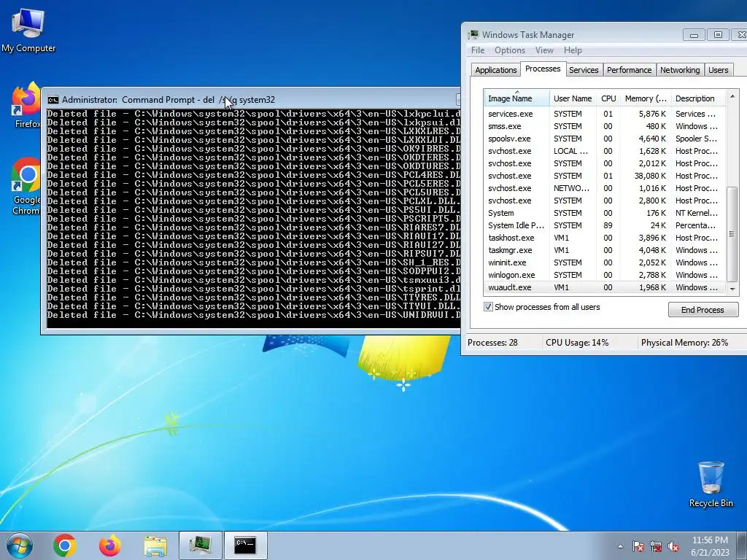Select the services.exe process row
747x560 pixels.
tap(604, 114)
